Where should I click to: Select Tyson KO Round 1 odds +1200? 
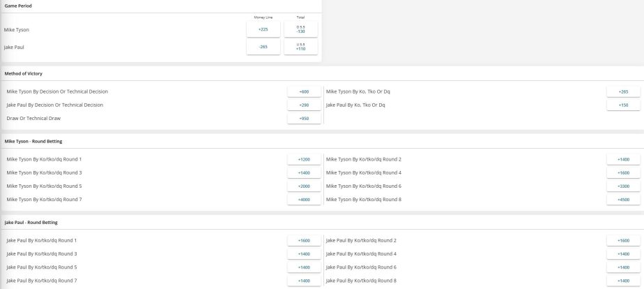pyautogui.click(x=304, y=159)
